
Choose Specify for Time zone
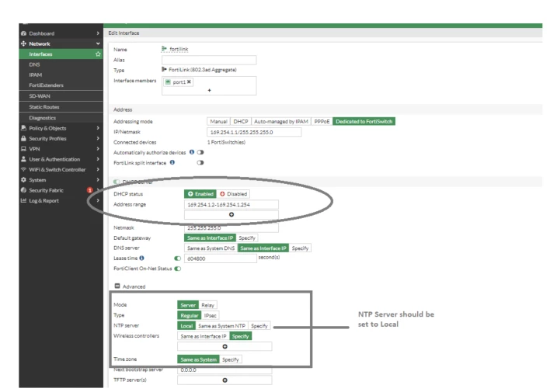tap(230, 359)
